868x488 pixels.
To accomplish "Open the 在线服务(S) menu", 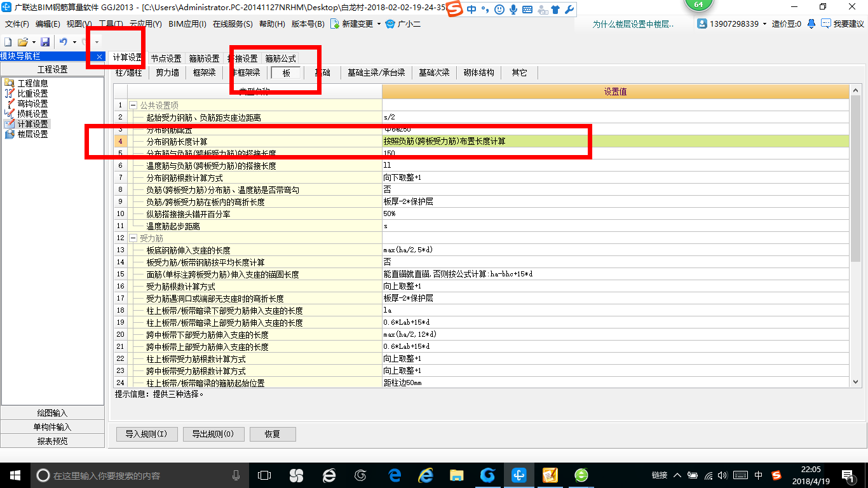I will [234, 24].
